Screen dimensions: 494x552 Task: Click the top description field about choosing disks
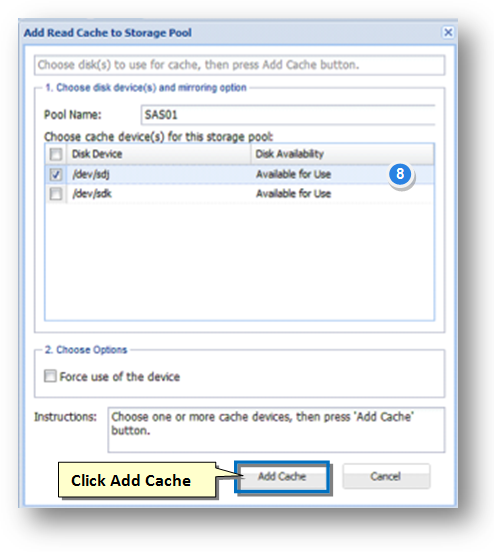click(x=239, y=65)
